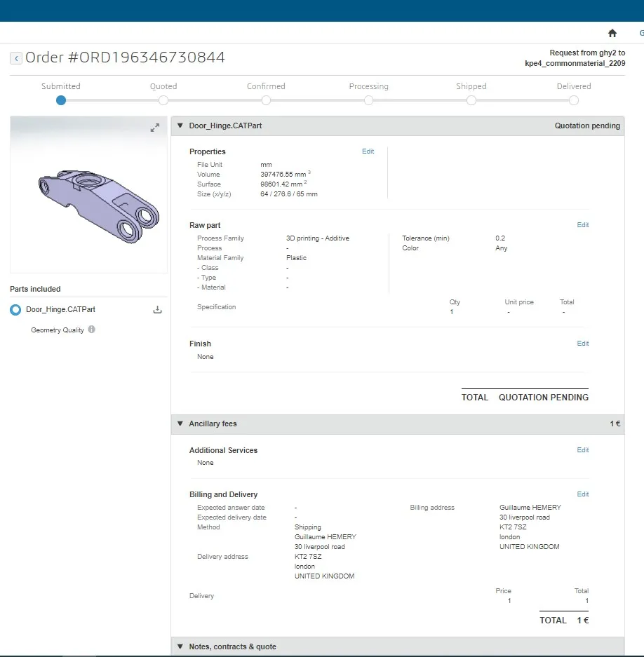Click the Delivered progress step circle

(574, 100)
